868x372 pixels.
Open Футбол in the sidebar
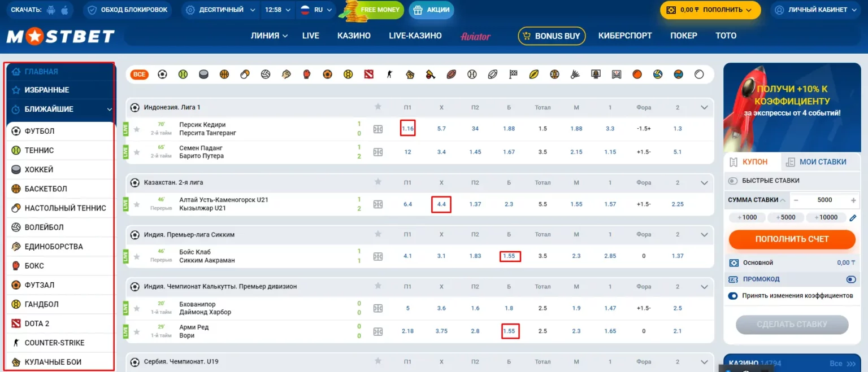point(60,131)
